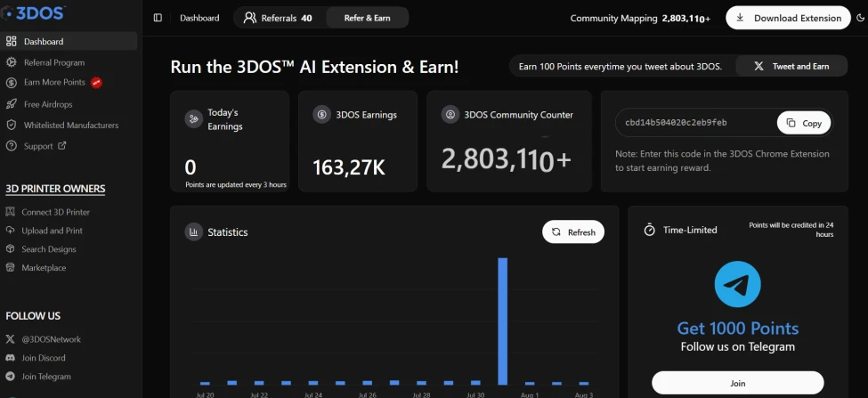This screenshot has width=868, height=398.
Task: Click the Referrals 40 counter
Action: coord(278,18)
